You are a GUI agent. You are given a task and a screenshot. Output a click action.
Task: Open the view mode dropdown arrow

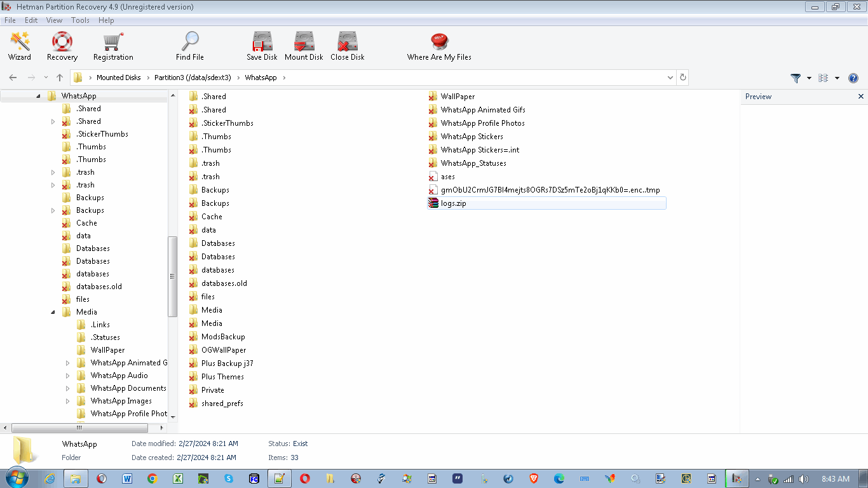pyautogui.click(x=837, y=78)
